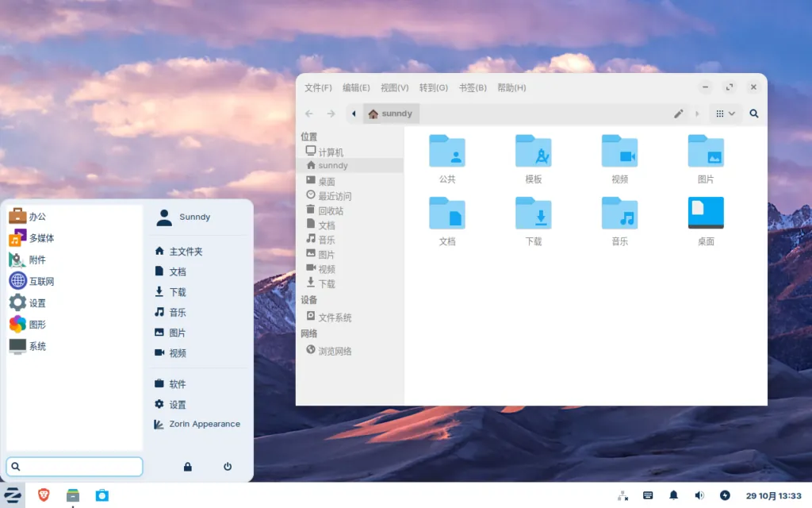
Task: Go forward in file manager history
Action: (331, 114)
